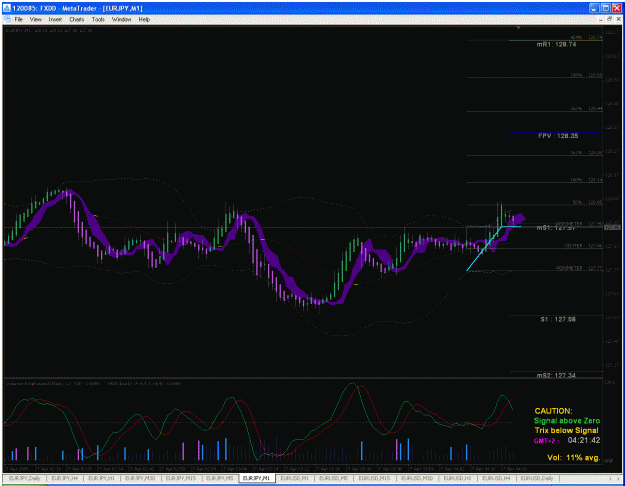Screen dimensions: 625x486
Task: Open the Window menu
Action: (x=121, y=19)
